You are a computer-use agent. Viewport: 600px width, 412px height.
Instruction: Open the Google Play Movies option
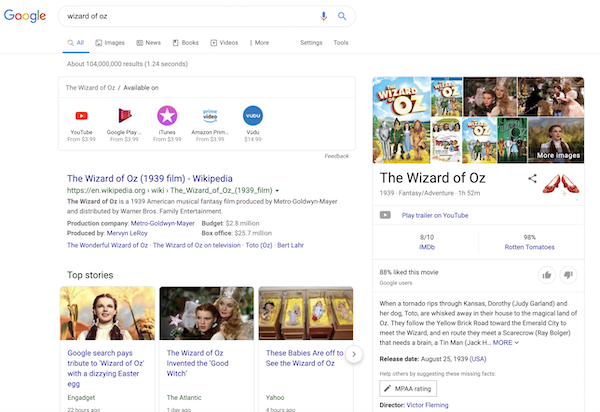[124, 116]
